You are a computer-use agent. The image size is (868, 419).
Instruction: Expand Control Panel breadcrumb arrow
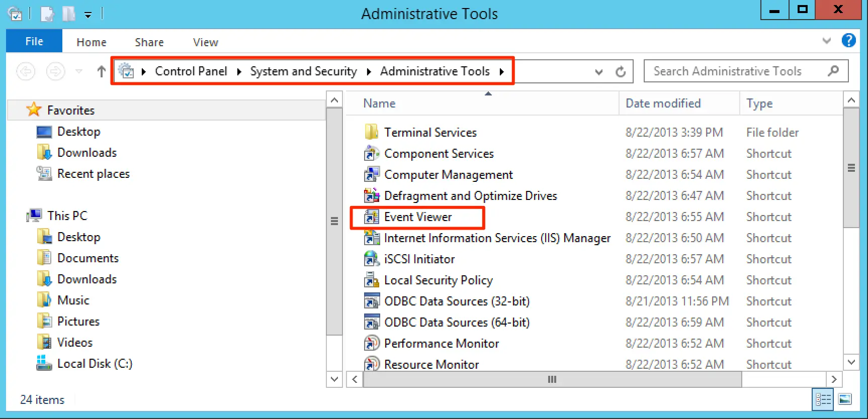click(x=239, y=72)
